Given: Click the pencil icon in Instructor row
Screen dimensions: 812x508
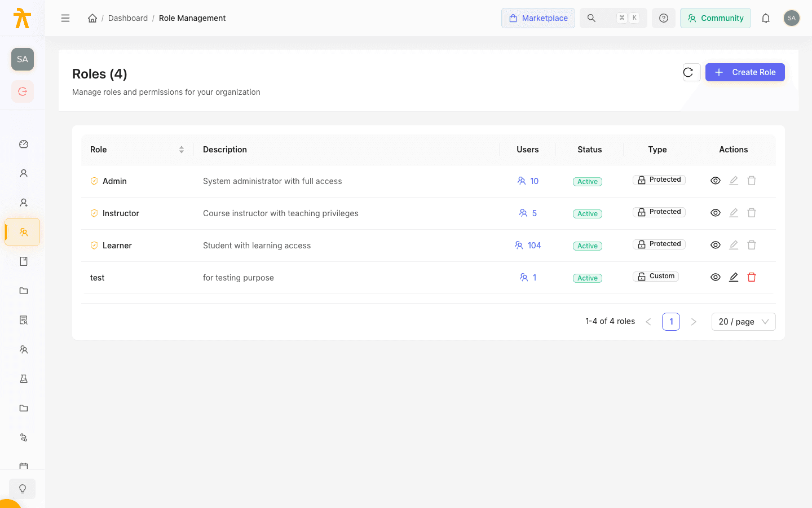Looking at the screenshot, I should tap(734, 213).
